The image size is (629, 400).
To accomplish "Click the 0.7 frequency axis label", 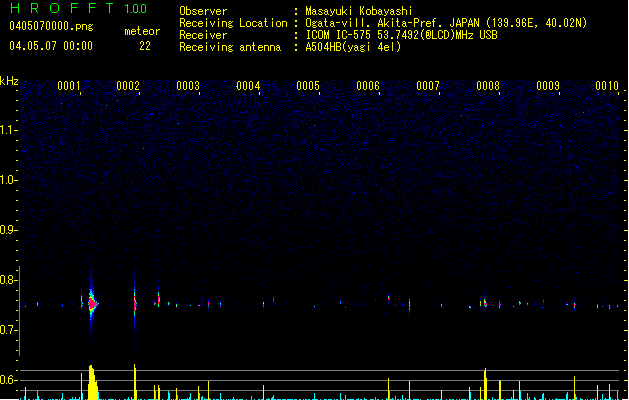I will coord(8,330).
